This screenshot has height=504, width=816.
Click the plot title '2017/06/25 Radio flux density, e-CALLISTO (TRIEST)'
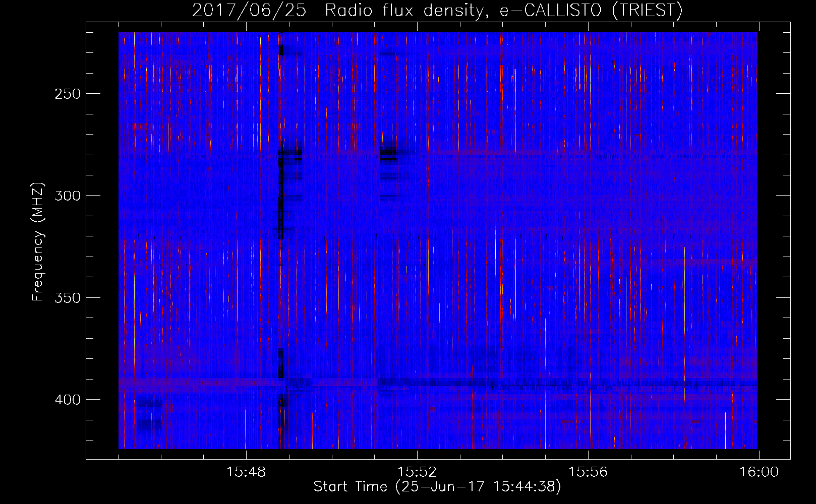point(437,10)
